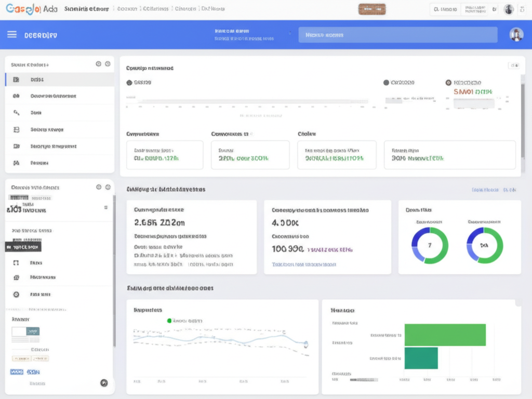Open the hamburger navigation menu in blue header
The height and width of the screenshot is (399, 532).
point(12,35)
